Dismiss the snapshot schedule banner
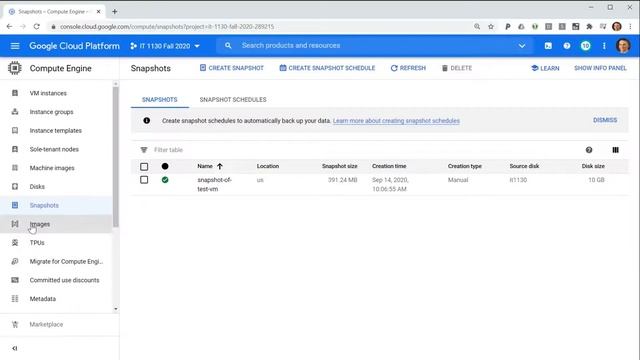The height and width of the screenshot is (360, 640). point(605,120)
